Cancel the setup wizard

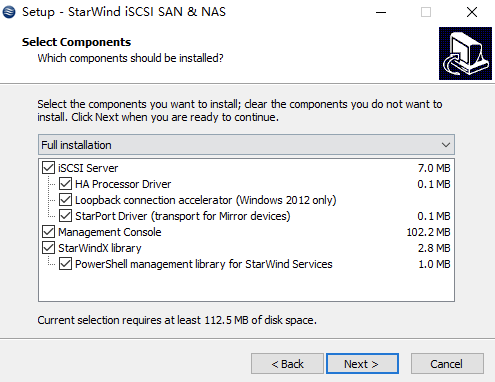447,364
